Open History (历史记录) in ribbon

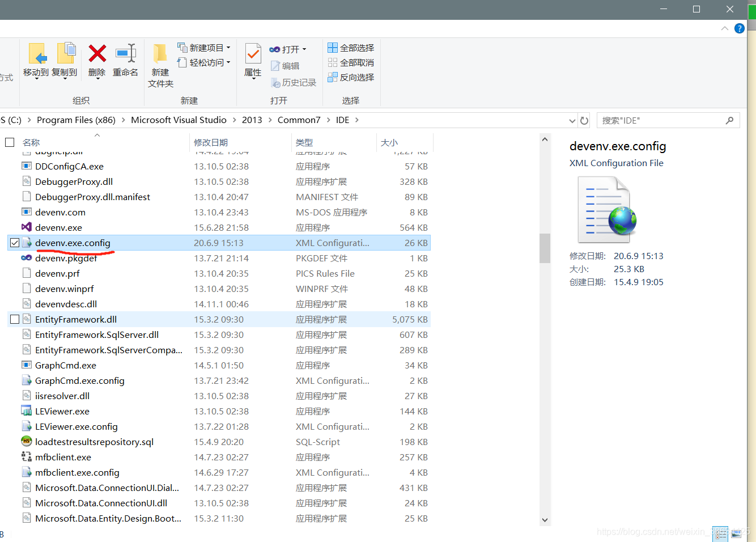(293, 83)
